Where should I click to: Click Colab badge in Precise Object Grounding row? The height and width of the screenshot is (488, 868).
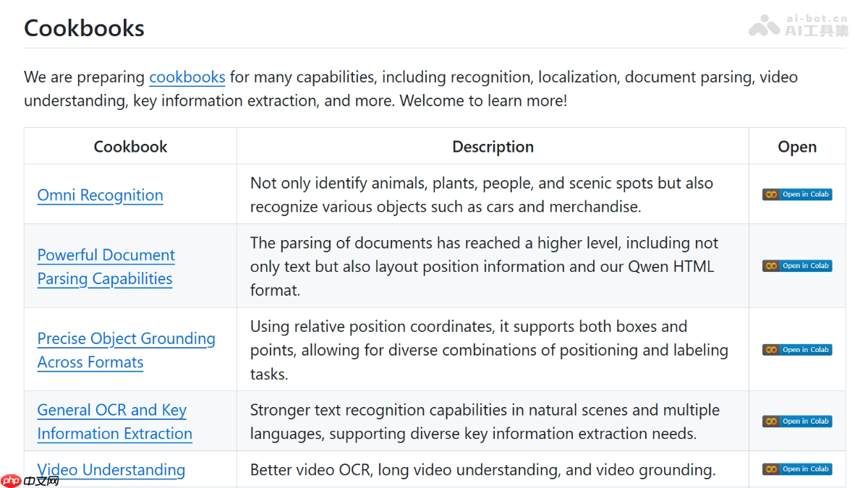(x=797, y=350)
